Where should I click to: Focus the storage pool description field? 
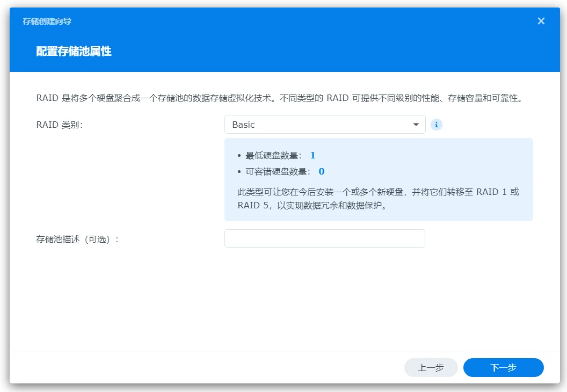click(x=324, y=238)
